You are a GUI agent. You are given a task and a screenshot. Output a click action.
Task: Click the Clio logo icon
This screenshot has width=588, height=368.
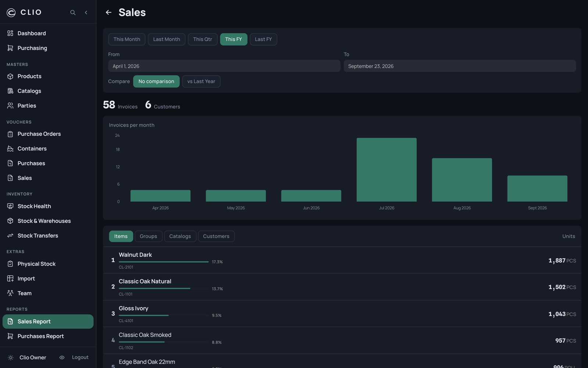pos(11,13)
